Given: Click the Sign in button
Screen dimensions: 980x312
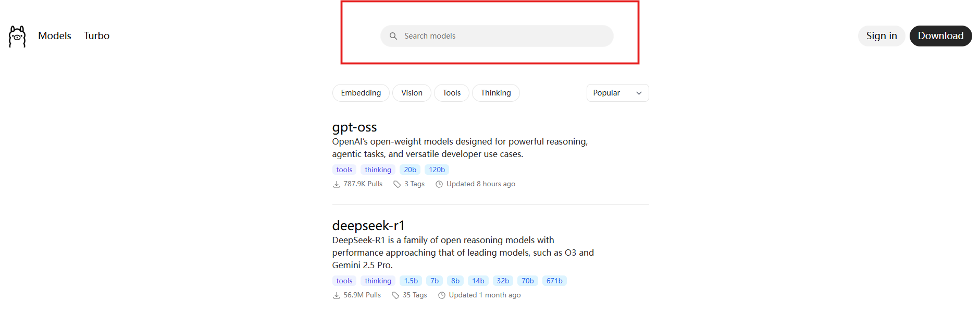Looking at the screenshot, I should point(882,36).
